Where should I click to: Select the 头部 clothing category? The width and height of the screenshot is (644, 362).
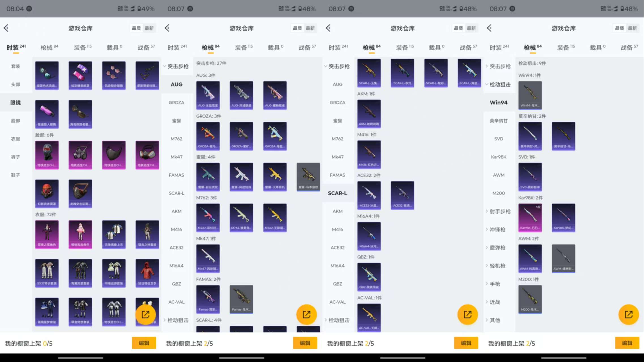[16, 84]
